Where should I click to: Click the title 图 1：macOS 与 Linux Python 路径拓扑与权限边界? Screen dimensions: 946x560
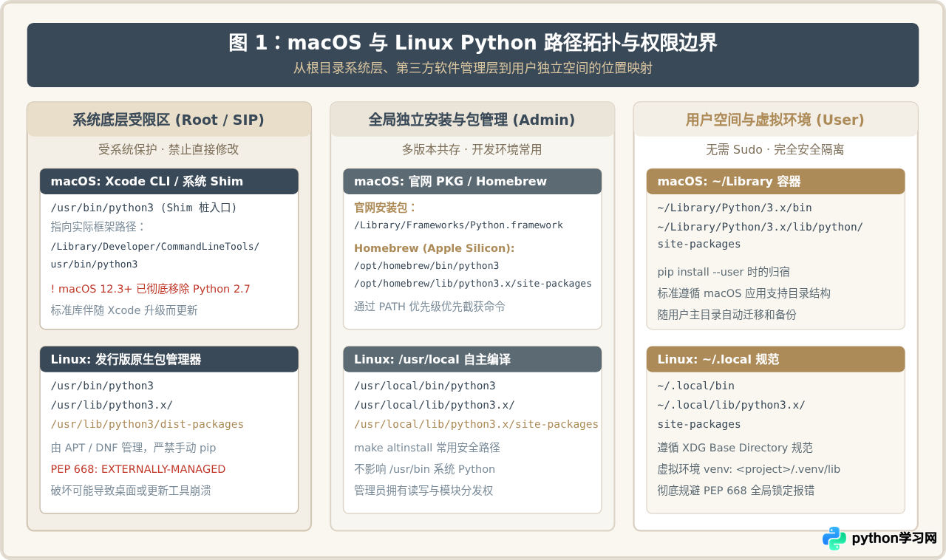click(473, 43)
